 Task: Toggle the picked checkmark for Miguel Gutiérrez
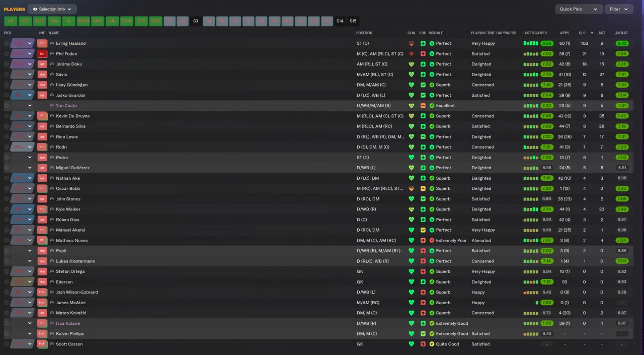(x=7, y=168)
